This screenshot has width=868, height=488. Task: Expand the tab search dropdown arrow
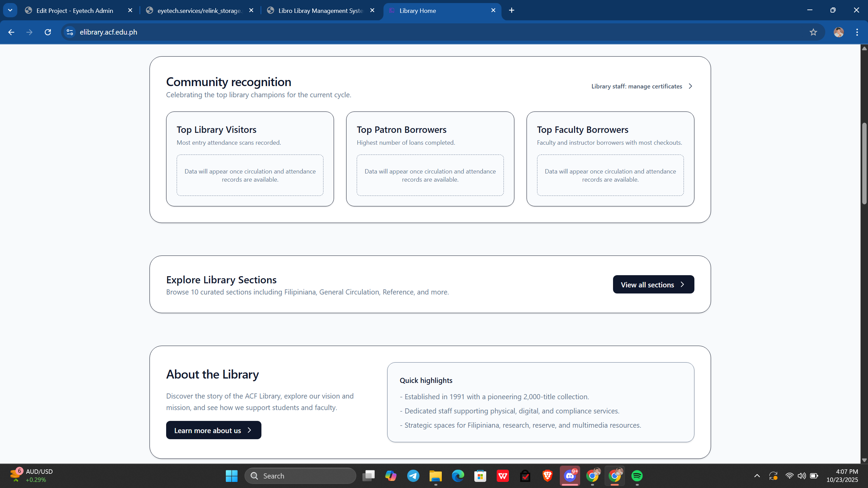click(10, 11)
